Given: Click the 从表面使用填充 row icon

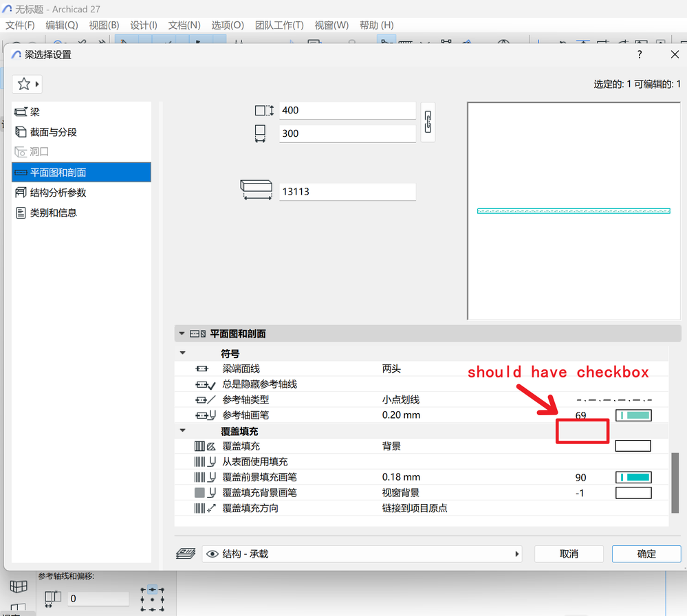Looking at the screenshot, I should pos(205,462).
